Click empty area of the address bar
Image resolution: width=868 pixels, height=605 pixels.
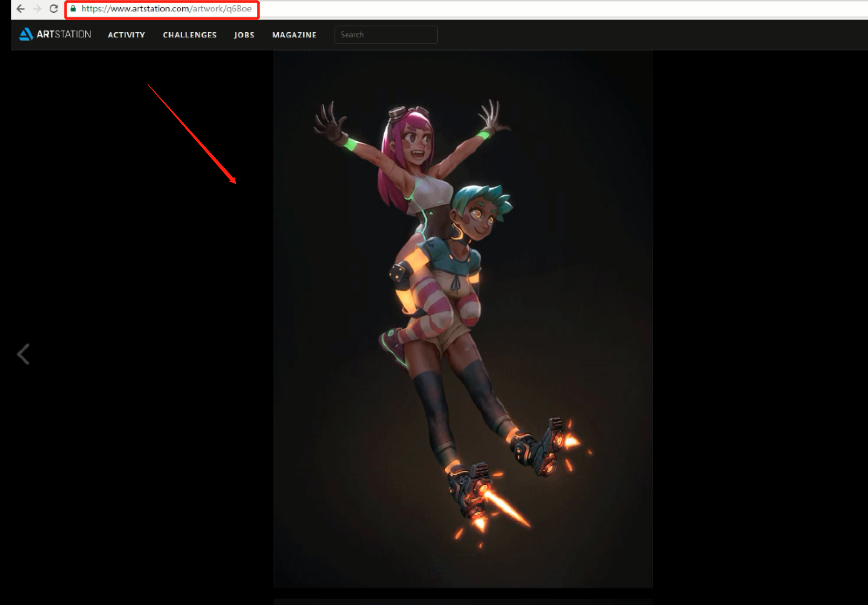coord(523,9)
